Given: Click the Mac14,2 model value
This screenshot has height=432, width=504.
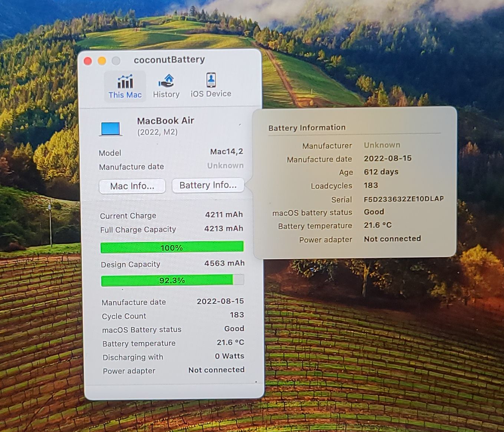Looking at the screenshot, I should 226,152.
